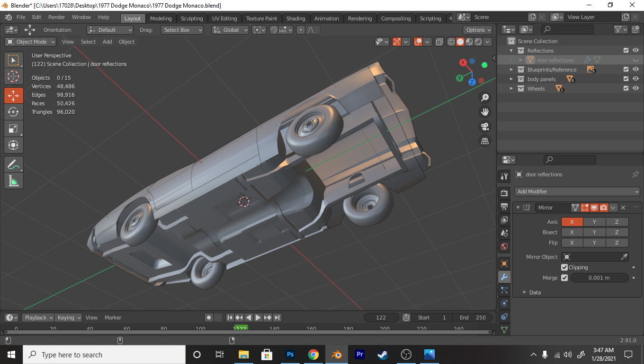Image resolution: width=644 pixels, height=364 pixels.
Task: Enable Bisect on Z axis
Action: click(617, 232)
